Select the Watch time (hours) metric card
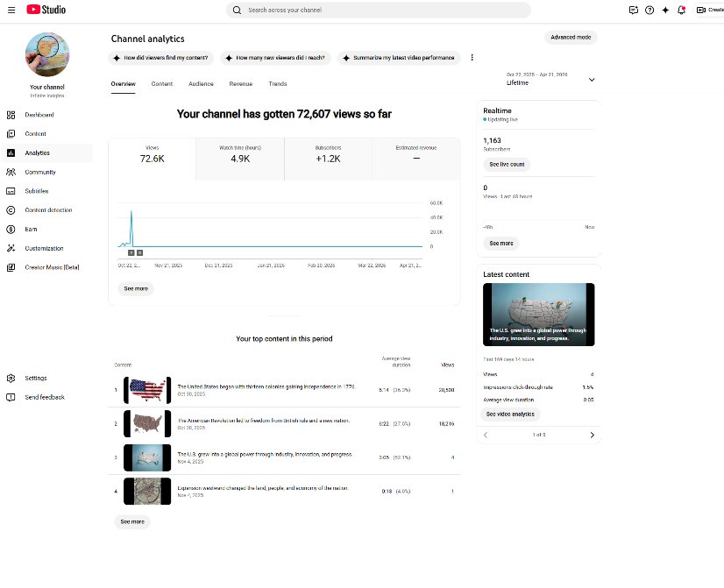The image size is (724, 588). tap(240, 159)
